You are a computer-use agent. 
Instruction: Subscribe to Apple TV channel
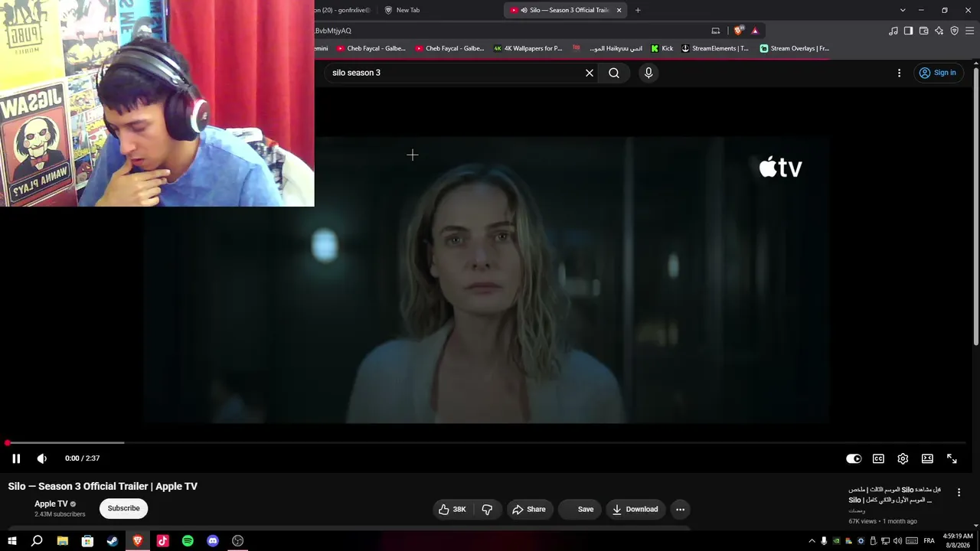click(123, 508)
